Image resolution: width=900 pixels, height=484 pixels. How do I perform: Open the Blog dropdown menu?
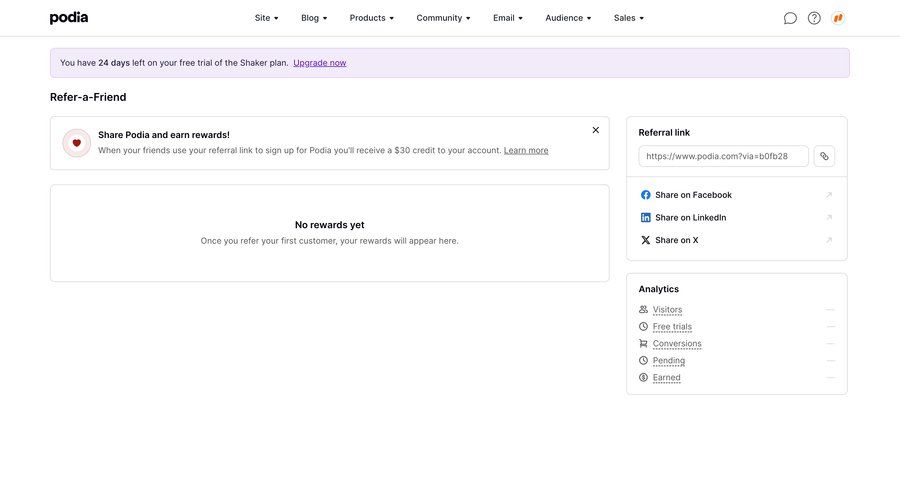pos(314,18)
